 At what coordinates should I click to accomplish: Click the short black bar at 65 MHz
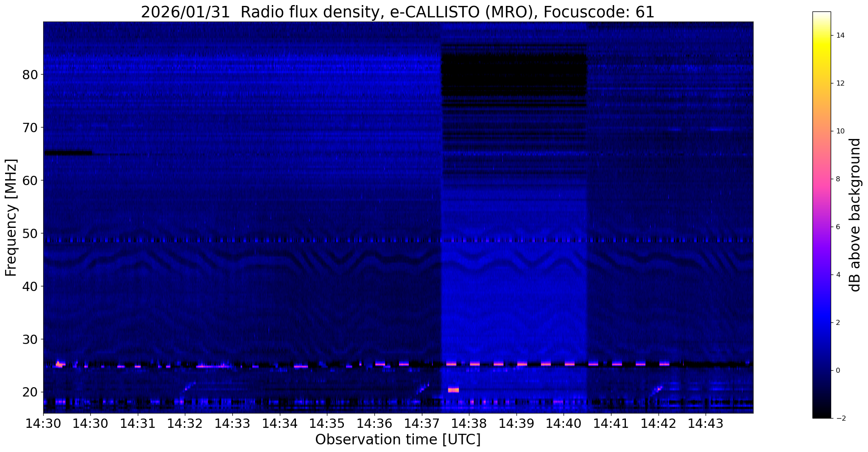[68, 153]
